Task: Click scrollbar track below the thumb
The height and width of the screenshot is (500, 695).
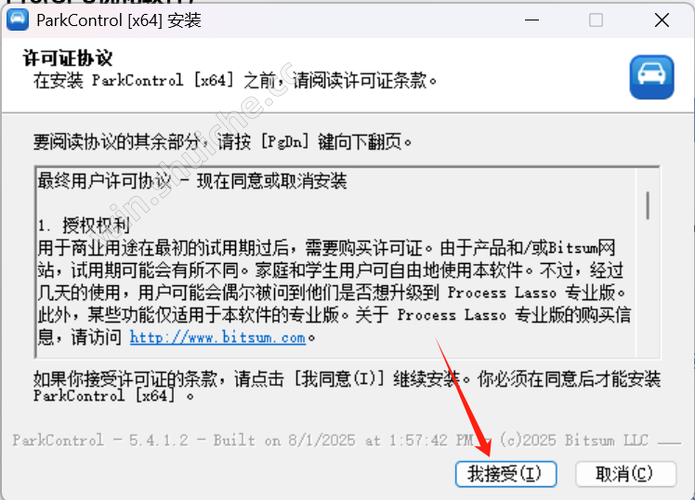Action: pos(648,288)
